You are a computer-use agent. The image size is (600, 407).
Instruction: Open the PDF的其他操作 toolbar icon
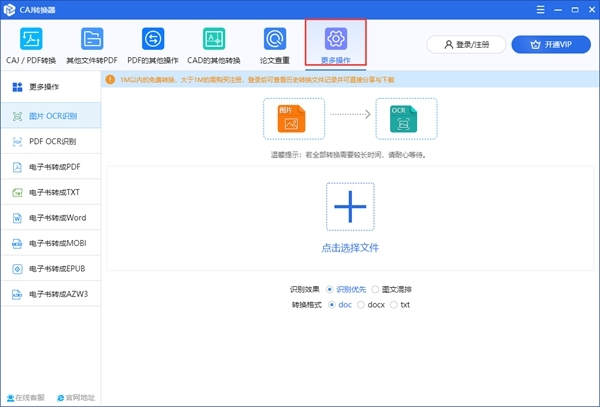(153, 39)
